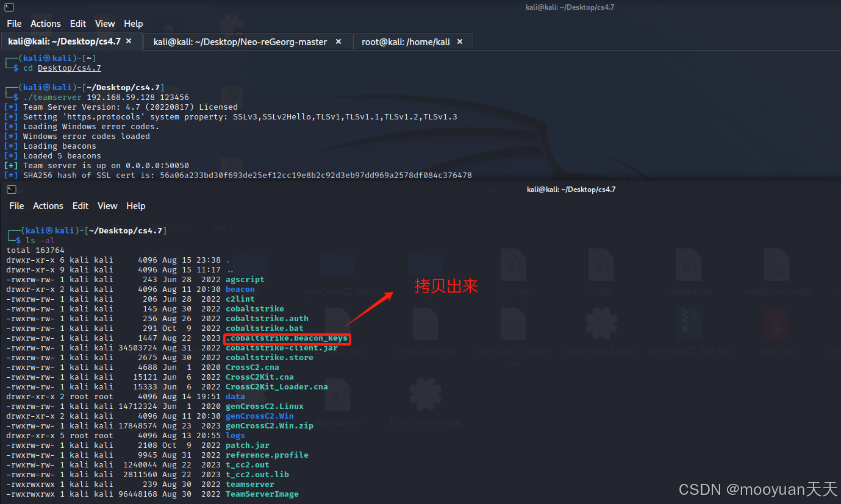Open Edit menu in lower terminal window

pos(81,206)
